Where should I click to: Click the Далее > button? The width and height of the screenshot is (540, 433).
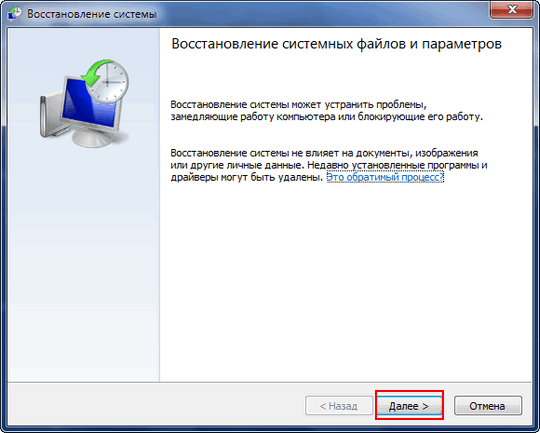tap(409, 406)
